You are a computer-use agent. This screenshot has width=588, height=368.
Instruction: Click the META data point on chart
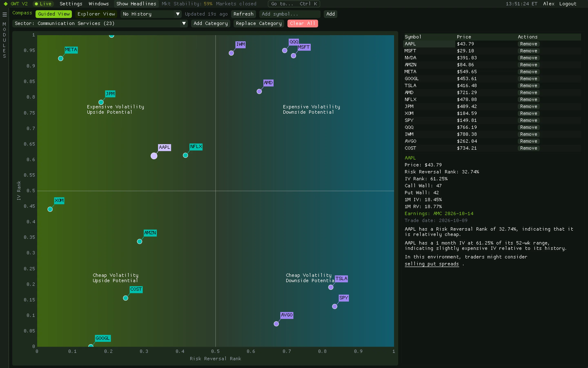[x=61, y=58]
